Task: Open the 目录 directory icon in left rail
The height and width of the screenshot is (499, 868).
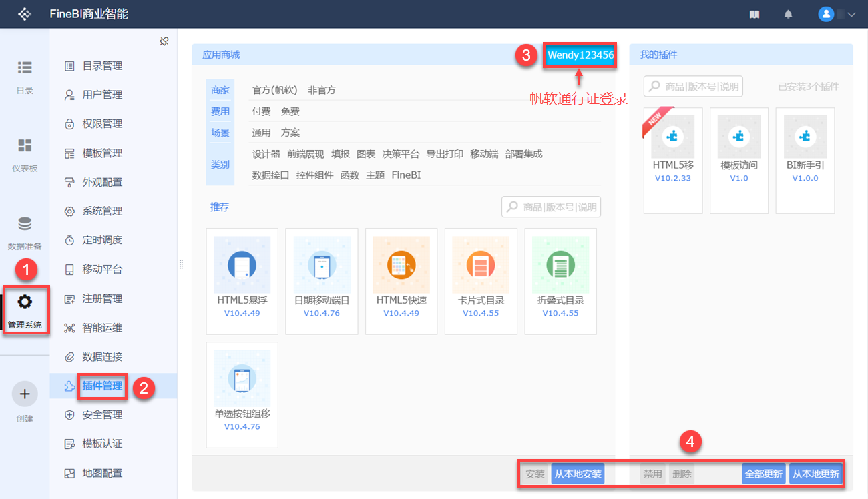Action: pyautogui.click(x=25, y=67)
